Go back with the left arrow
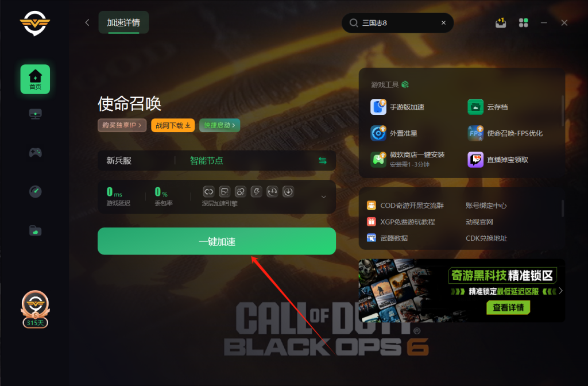Screen dimensions: 588x386 click(x=87, y=22)
